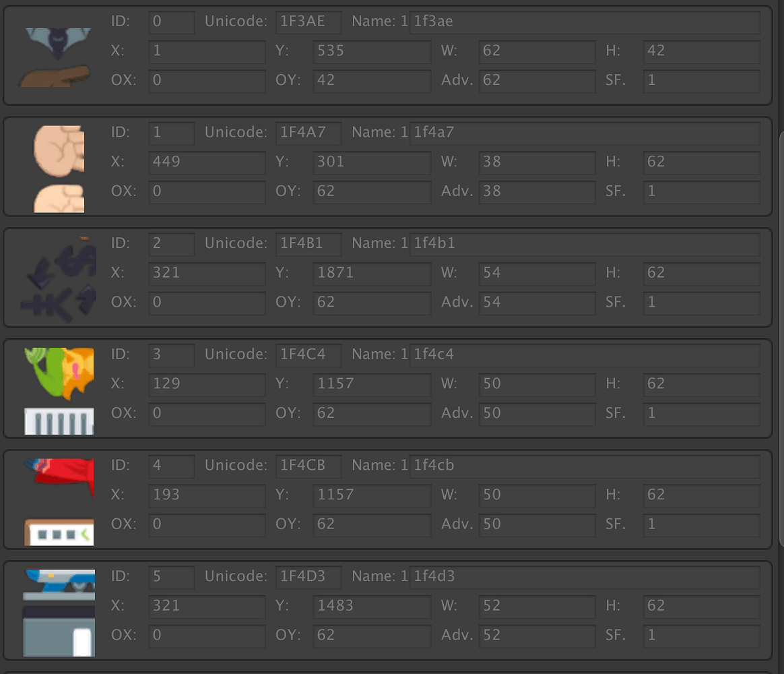Click the OY field showing 42
This screenshot has height=674, width=784.
click(371, 81)
